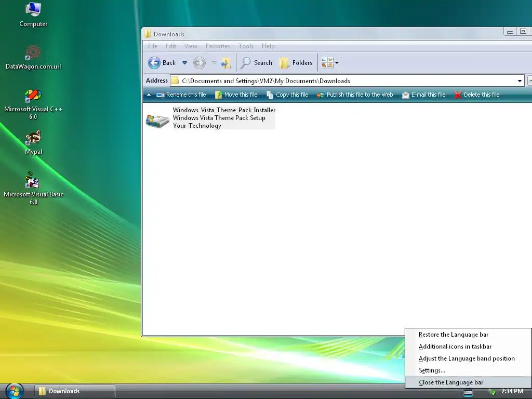Open the Tools menu
This screenshot has height=399, width=532.
pyautogui.click(x=246, y=46)
